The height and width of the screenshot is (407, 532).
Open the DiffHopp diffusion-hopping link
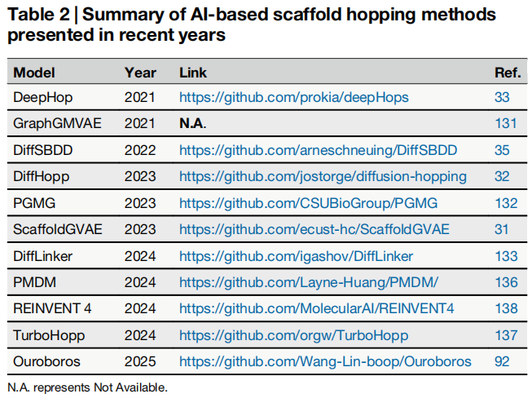(323, 177)
